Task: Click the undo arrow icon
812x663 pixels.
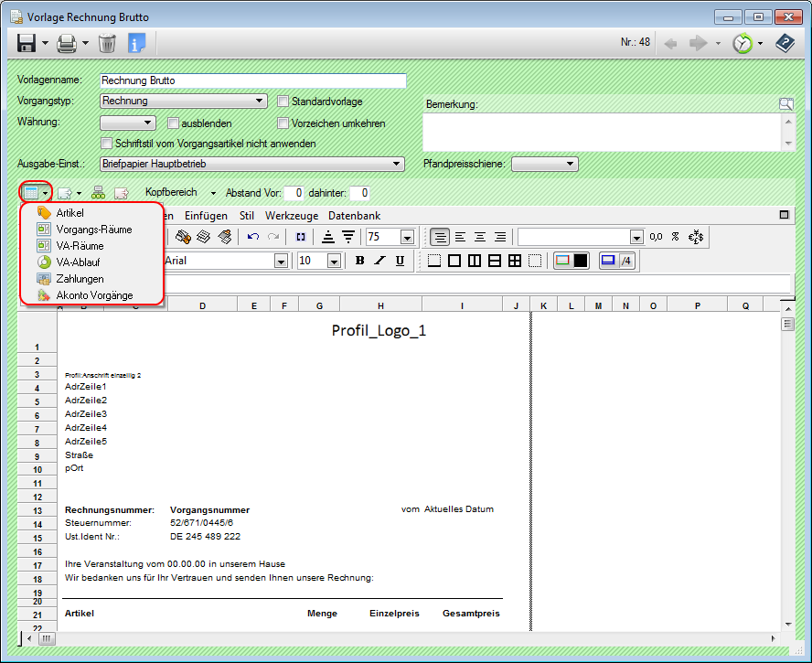Action: tap(253, 237)
